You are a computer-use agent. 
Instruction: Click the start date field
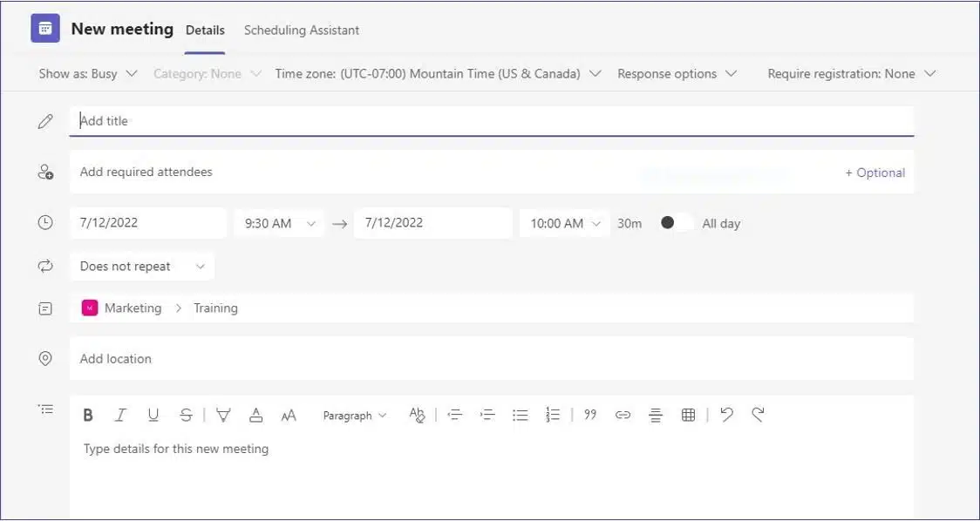(x=148, y=223)
